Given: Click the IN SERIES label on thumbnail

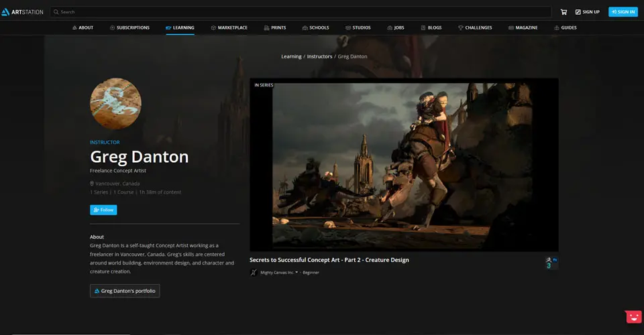Looking at the screenshot, I should pyautogui.click(x=263, y=85).
